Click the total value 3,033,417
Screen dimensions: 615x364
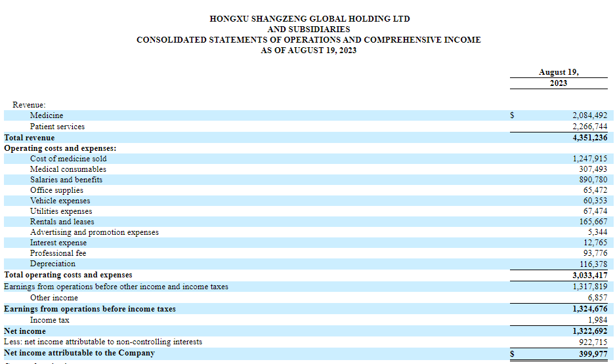pyautogui.click(x=589, y=275)
